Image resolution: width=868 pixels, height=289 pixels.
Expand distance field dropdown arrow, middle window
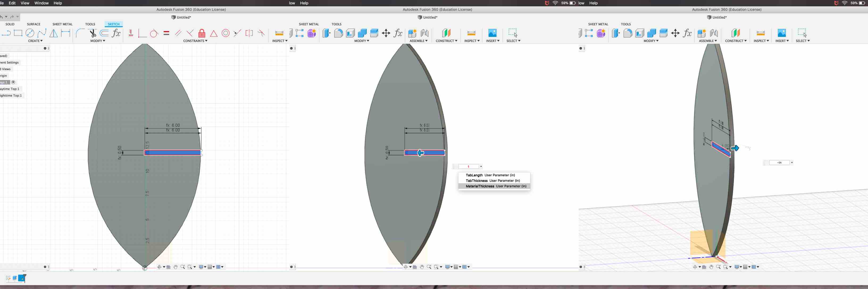click(x=481, y=167)
